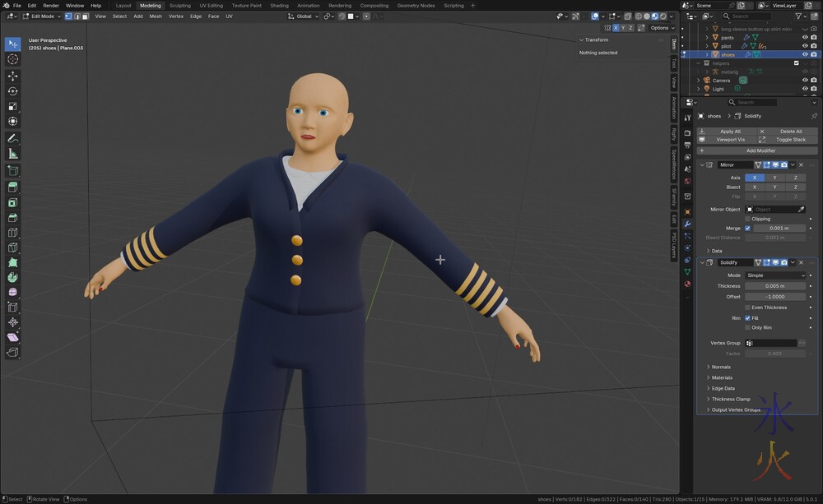
Task: Hide the pants object in outliner
Action: coord(804,37)
